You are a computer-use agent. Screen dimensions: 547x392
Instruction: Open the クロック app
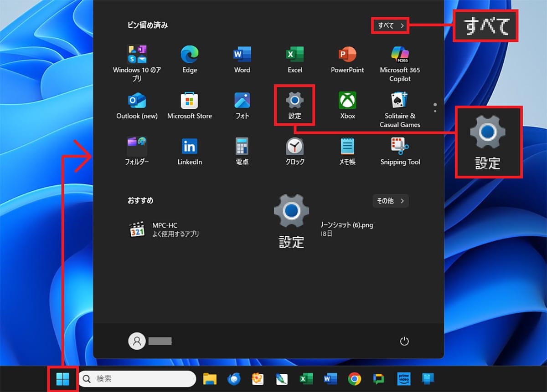(x=295, y=152)
